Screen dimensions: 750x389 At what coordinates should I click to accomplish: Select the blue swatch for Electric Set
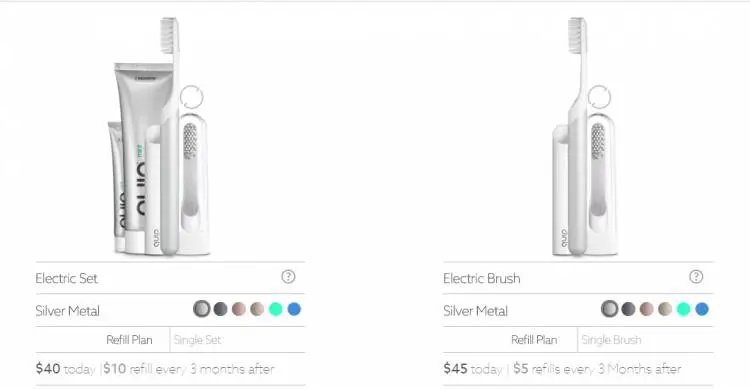(x=294, y=309)
